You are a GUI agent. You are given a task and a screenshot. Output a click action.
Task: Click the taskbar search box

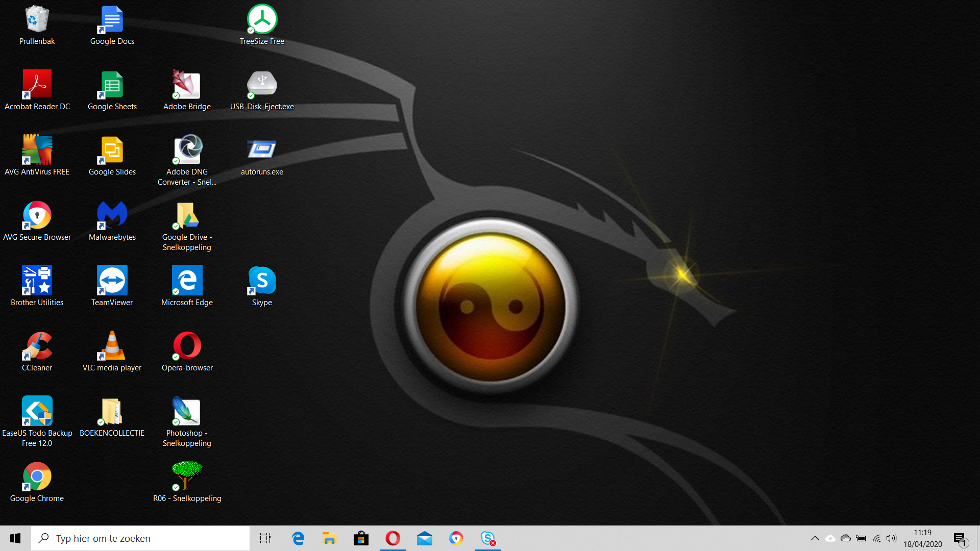click(x=140, y=538)
